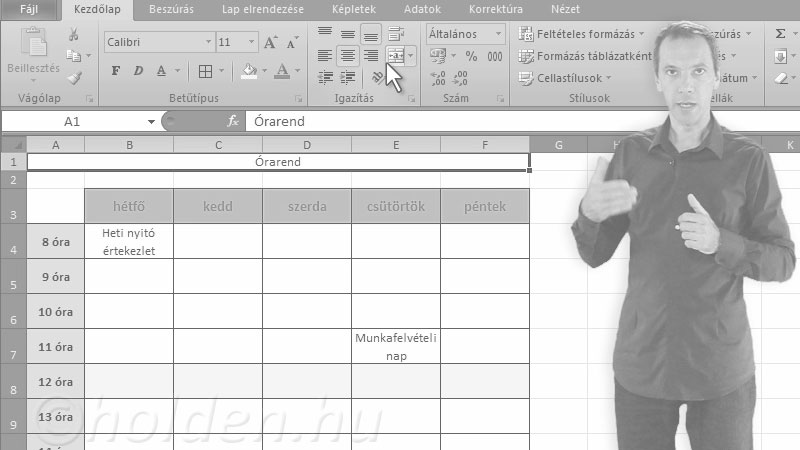Decrease font size with small A icon
Screen dimensions: 800x450
(x=292, y=43)
